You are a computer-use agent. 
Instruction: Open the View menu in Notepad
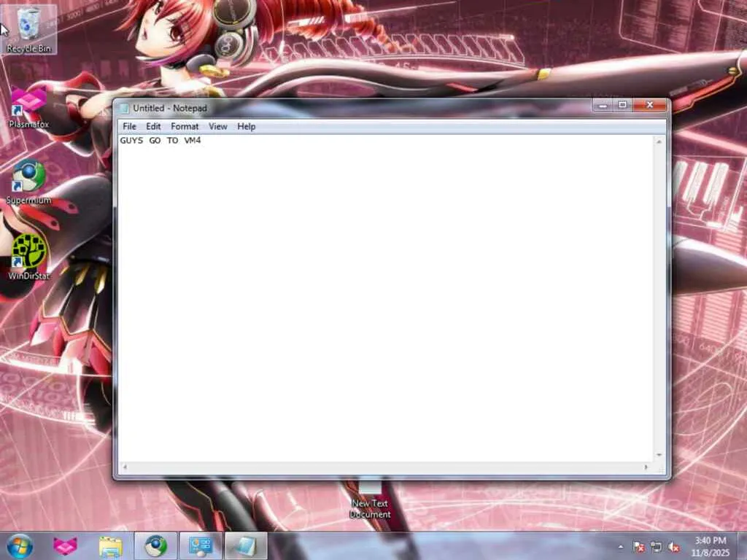(x=217, y=126)
